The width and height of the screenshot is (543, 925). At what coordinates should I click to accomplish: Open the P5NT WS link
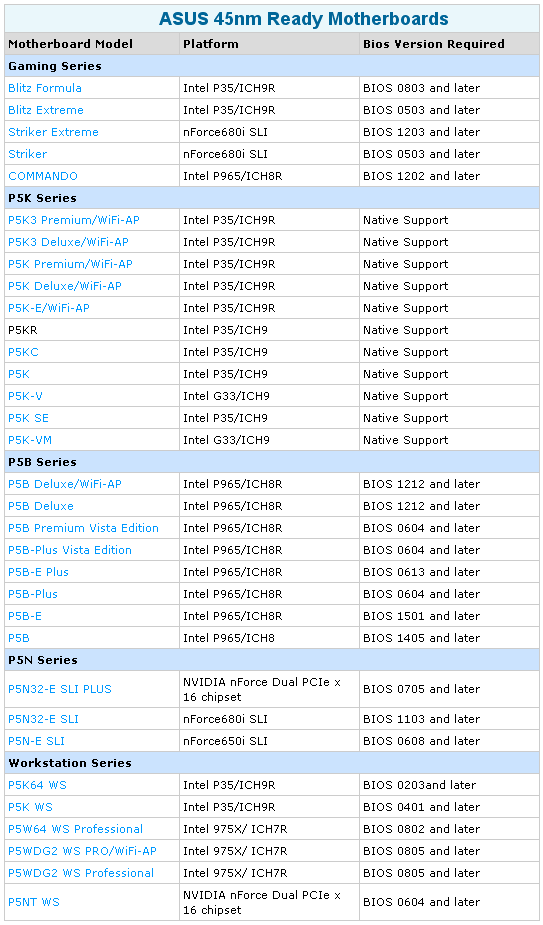34,902
